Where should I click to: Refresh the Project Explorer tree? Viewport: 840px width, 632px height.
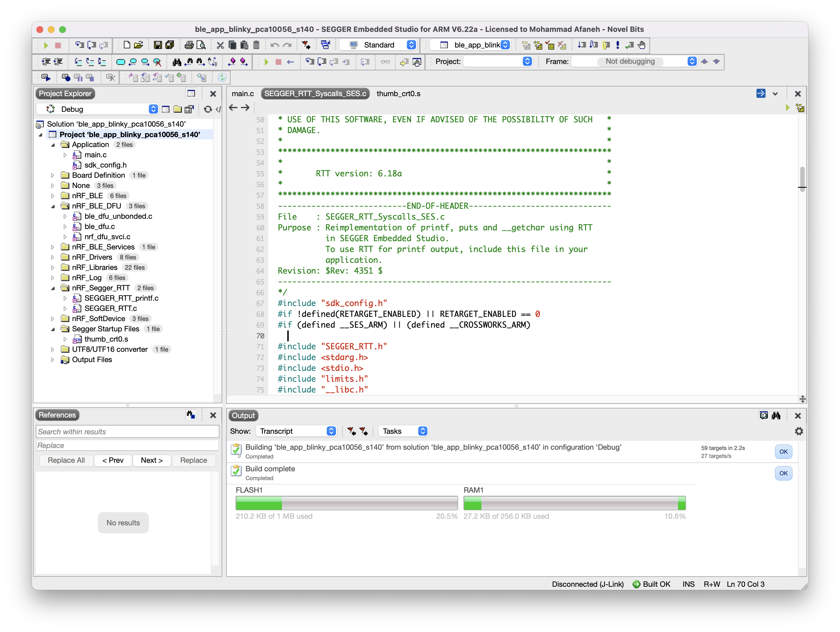click(208, 109)
